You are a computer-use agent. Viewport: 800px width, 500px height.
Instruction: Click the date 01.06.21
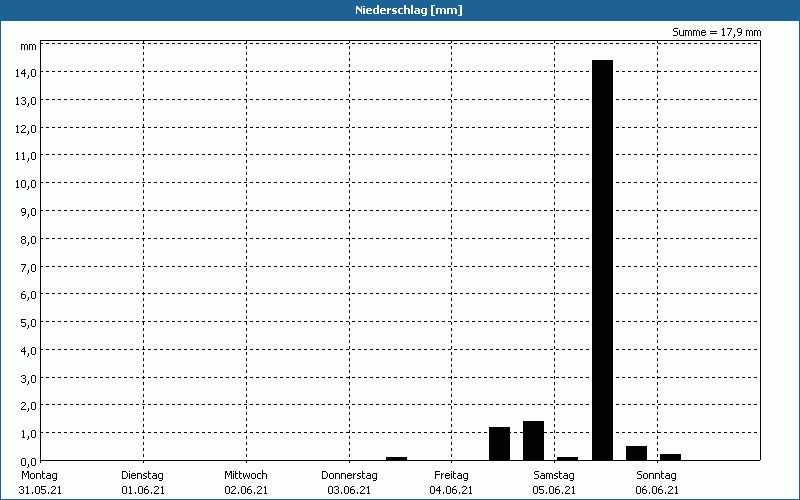click(143, 490)
